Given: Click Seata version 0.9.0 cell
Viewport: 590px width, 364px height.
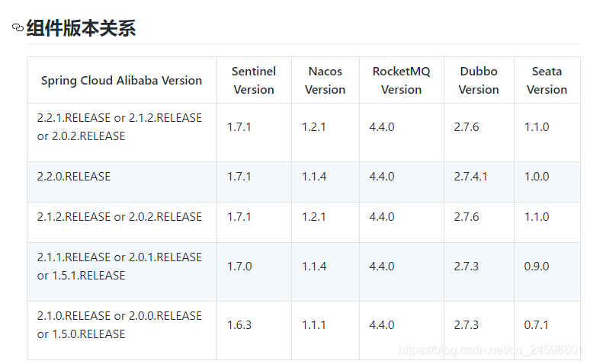Looking at the screenshot, I should pyautogui.click(x=537, y=266).
